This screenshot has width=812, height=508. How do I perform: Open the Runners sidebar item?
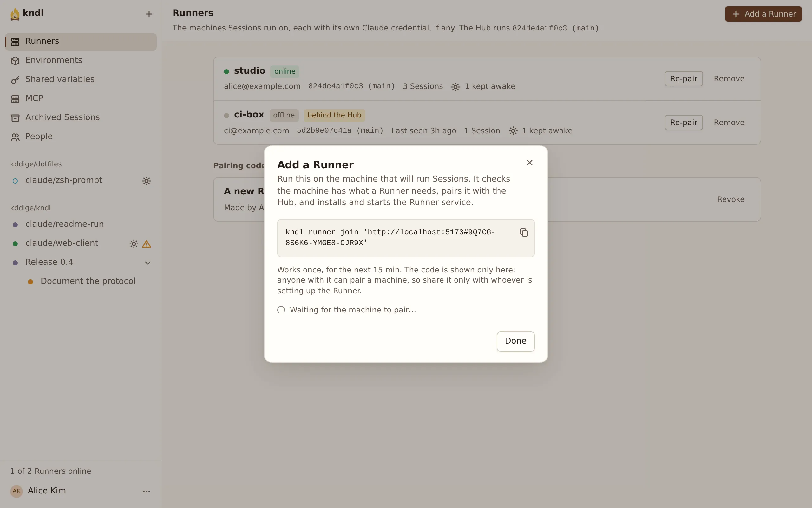(x=81, y=42)
